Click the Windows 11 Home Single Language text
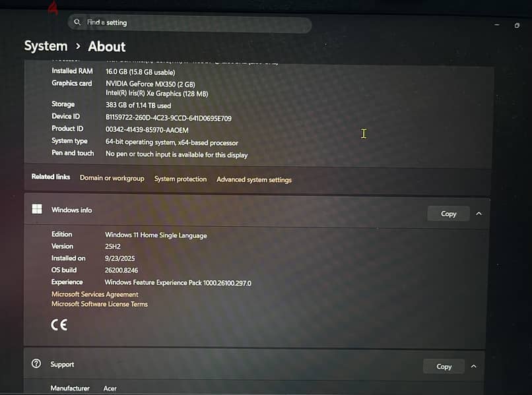 [156, 235]
